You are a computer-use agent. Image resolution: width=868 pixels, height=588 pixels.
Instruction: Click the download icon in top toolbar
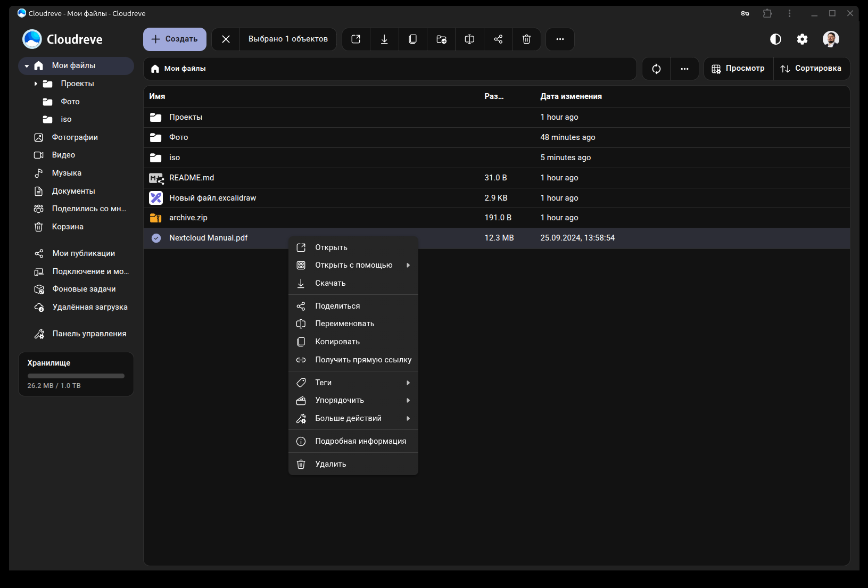coord(384,39)
